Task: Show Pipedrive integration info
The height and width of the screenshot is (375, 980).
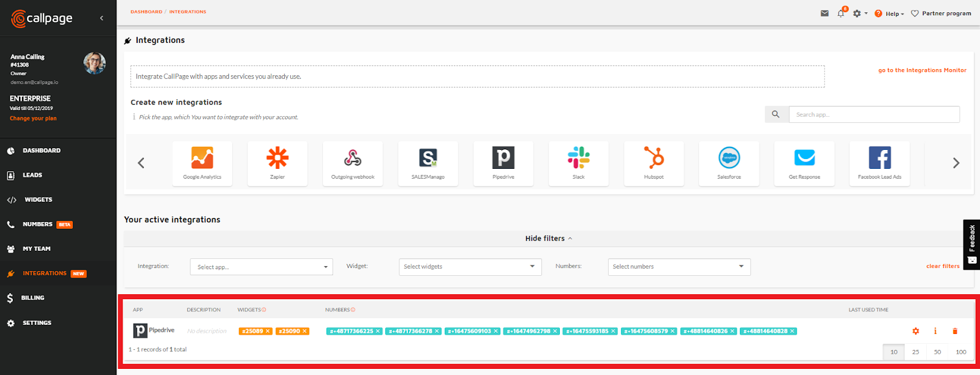Action: pos(935,331)
